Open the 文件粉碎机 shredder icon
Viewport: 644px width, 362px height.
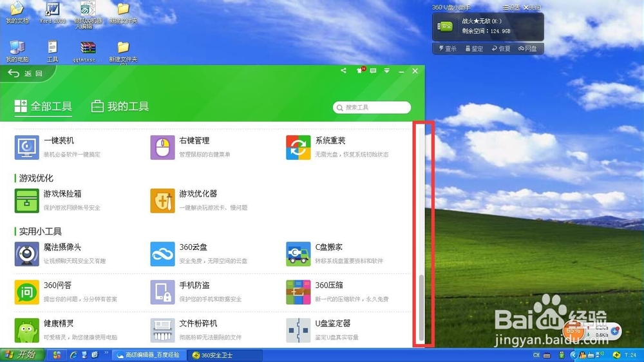(162, 330)
